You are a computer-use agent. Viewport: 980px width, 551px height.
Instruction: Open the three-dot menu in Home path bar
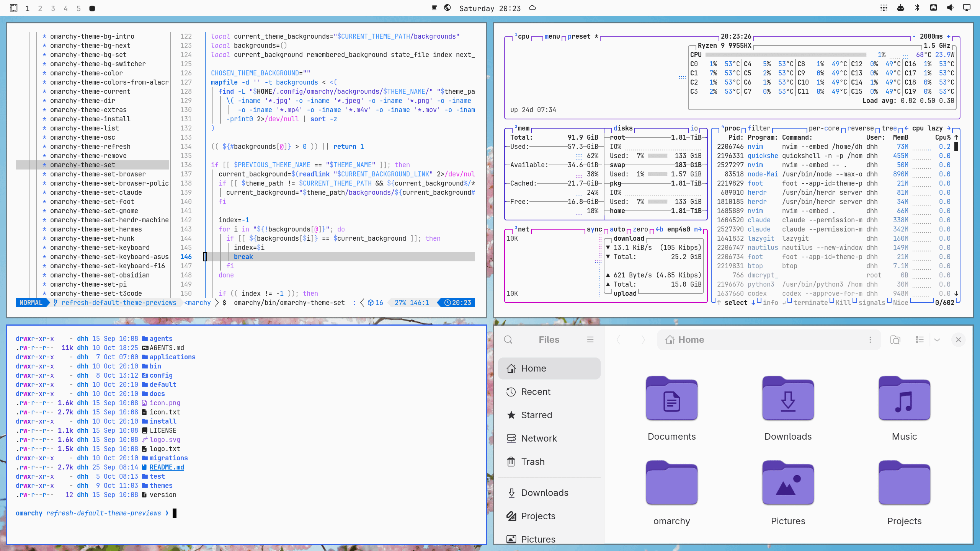point(870,340)
